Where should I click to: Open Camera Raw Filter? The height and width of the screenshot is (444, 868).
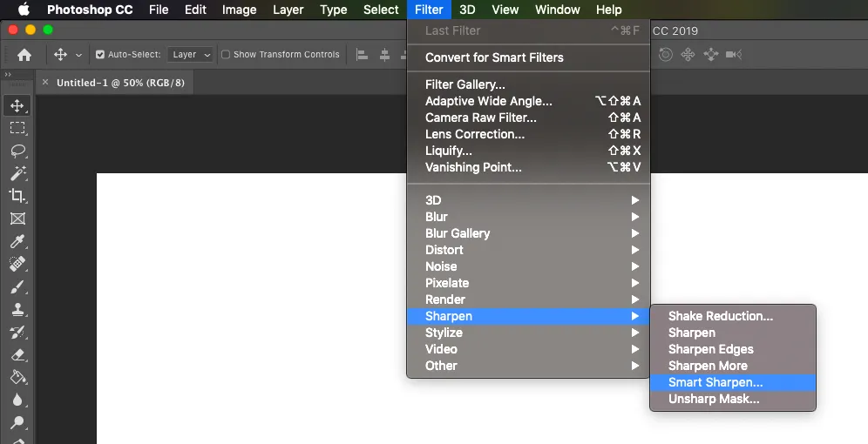[x=528, y=118]
